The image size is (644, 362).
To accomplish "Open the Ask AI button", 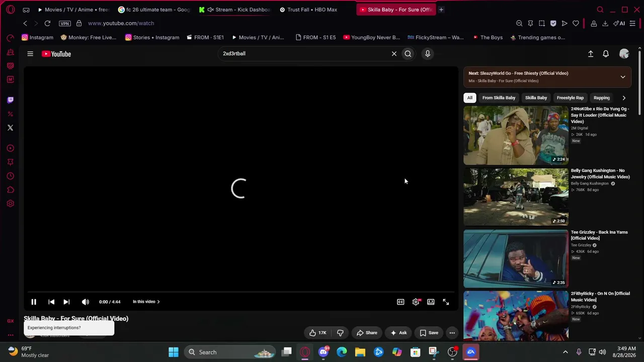I will (x=398, y=333).
